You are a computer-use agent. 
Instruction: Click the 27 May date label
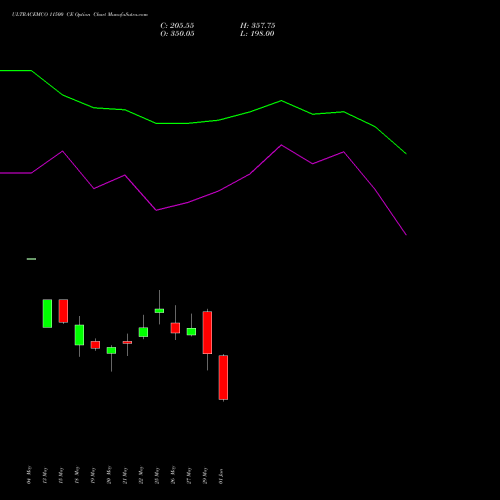(189, 475)
